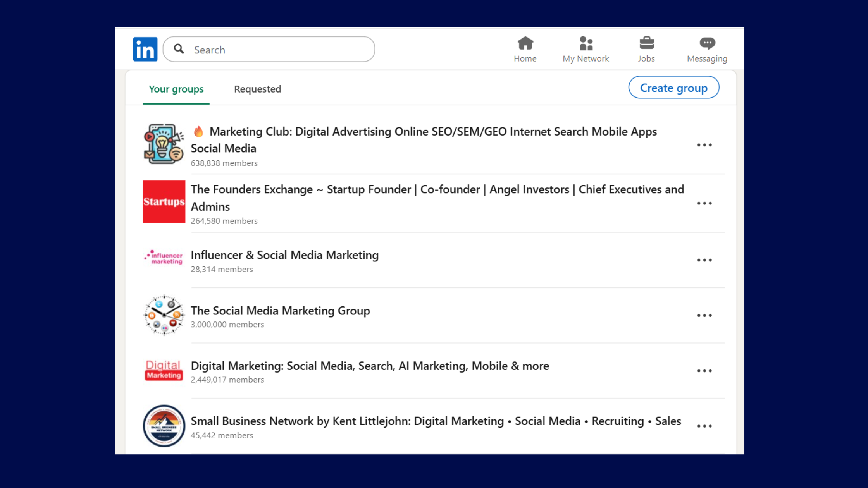868x488 pixels.
Task: Click the clock-style Social Media Marketing Group logo
Action: pos(164,315)
